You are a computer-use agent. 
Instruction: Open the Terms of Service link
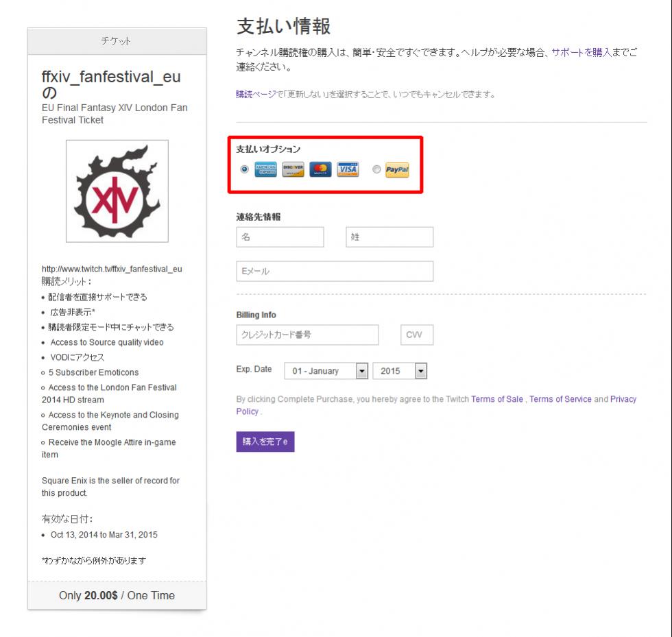560,399
